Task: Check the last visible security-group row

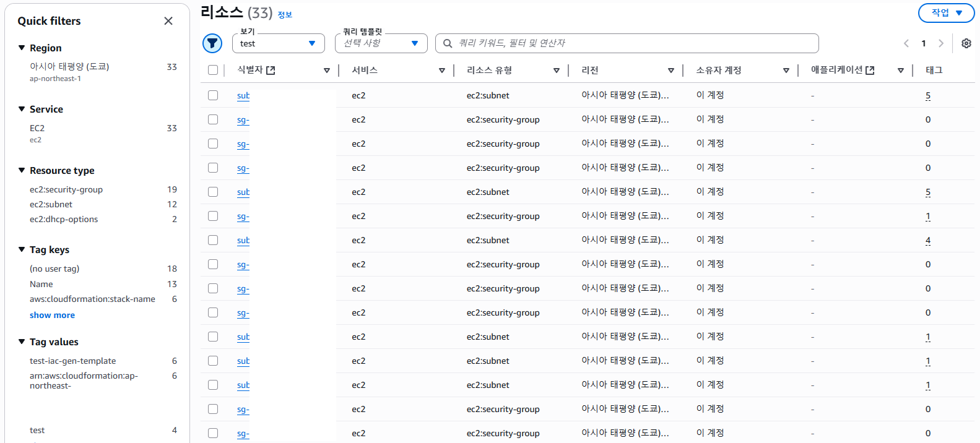Action: pos(213,433)
